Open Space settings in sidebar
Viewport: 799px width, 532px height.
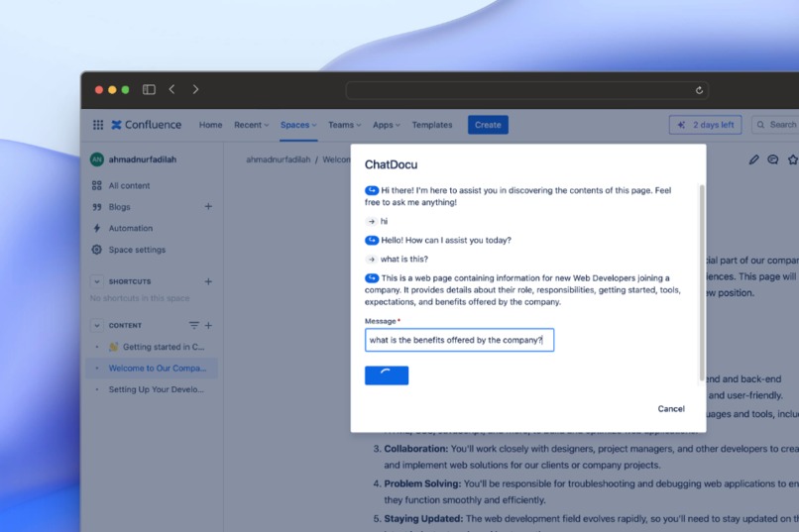137,250
